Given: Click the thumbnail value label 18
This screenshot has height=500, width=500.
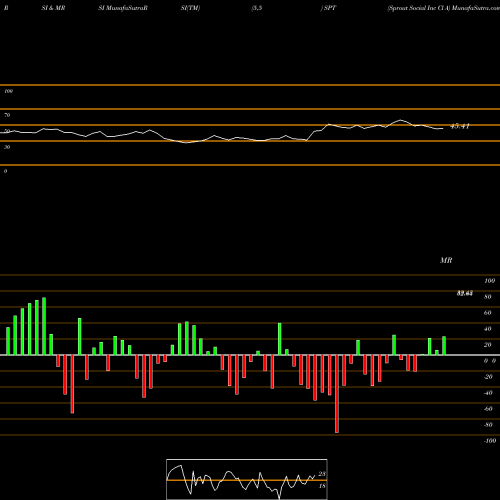Looking at the screenshot, I should click(x=322, y=486).
